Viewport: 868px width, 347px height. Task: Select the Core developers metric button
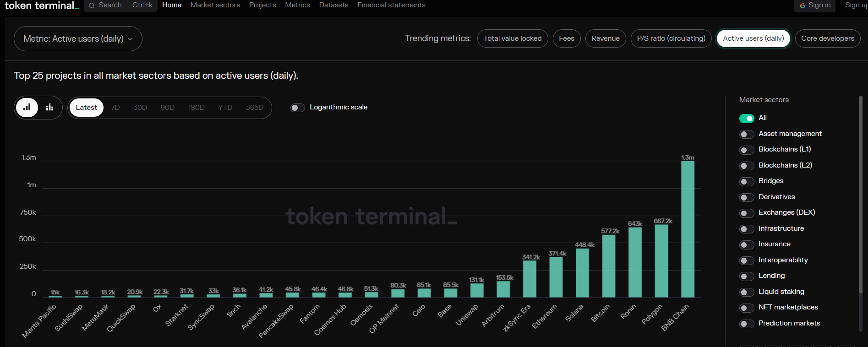[827, 38]
